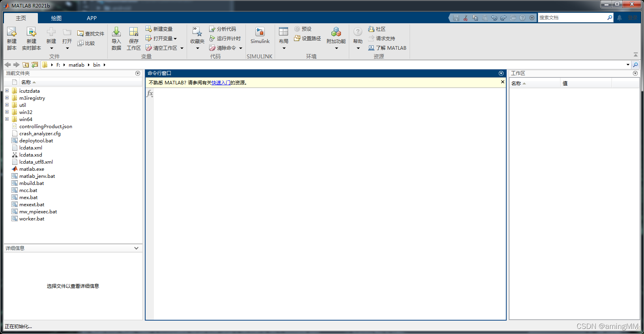Collapse the 详细信息 (Details) panel

(x=136, y=248)
